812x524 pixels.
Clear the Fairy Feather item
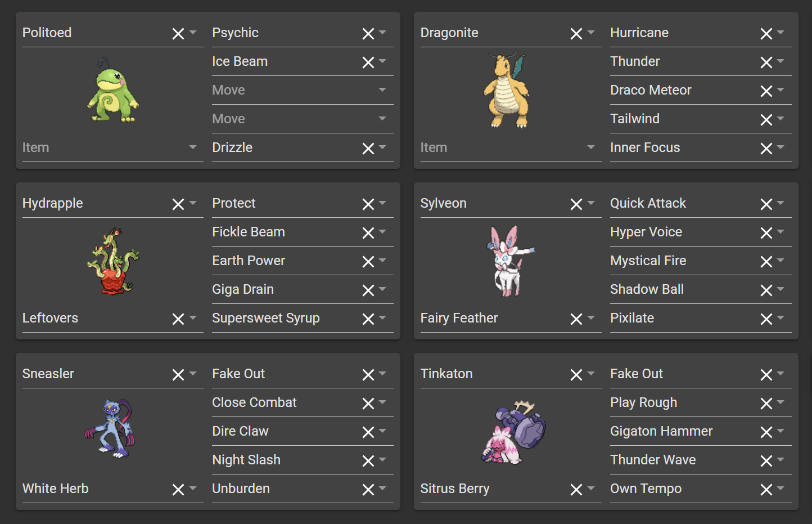[576, 319]
